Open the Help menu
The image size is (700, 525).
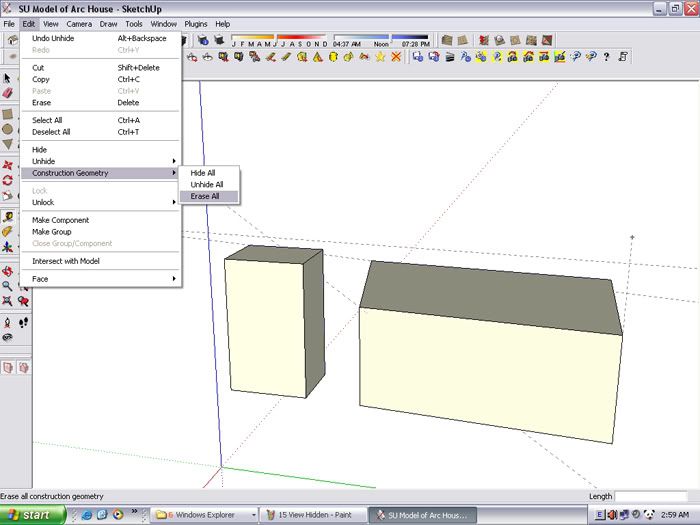click(x=222, y=24)
